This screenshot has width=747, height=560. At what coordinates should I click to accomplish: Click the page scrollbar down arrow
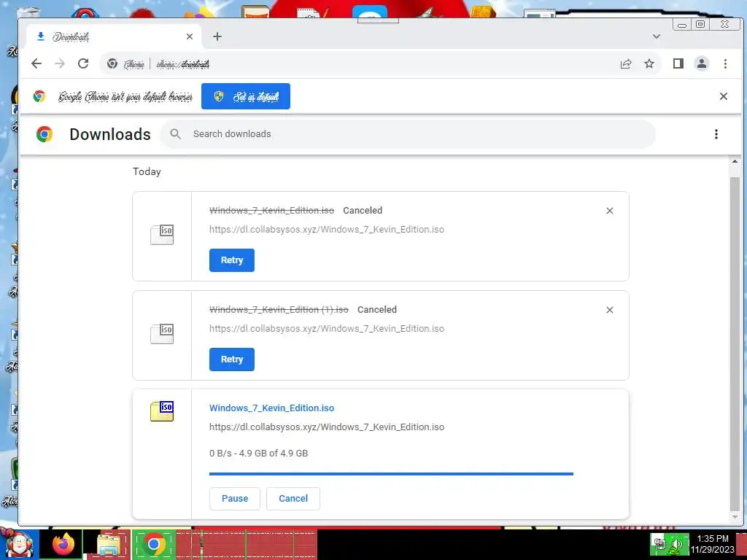pos(735,517)
